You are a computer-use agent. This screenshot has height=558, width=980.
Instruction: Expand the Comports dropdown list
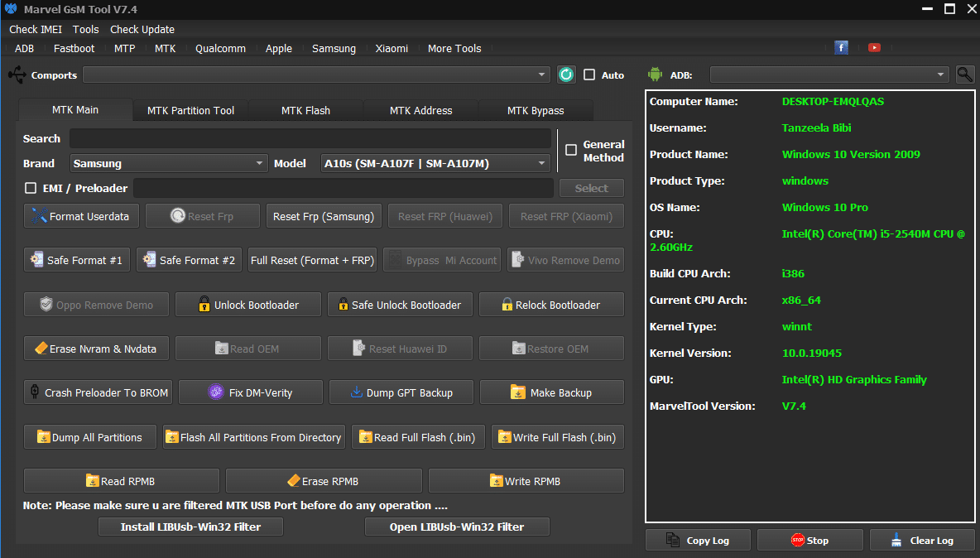click(x=315, y=75)
